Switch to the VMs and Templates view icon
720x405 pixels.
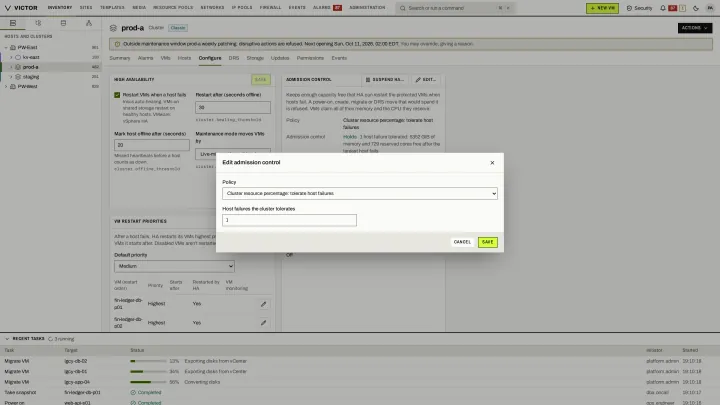(38, 23)
